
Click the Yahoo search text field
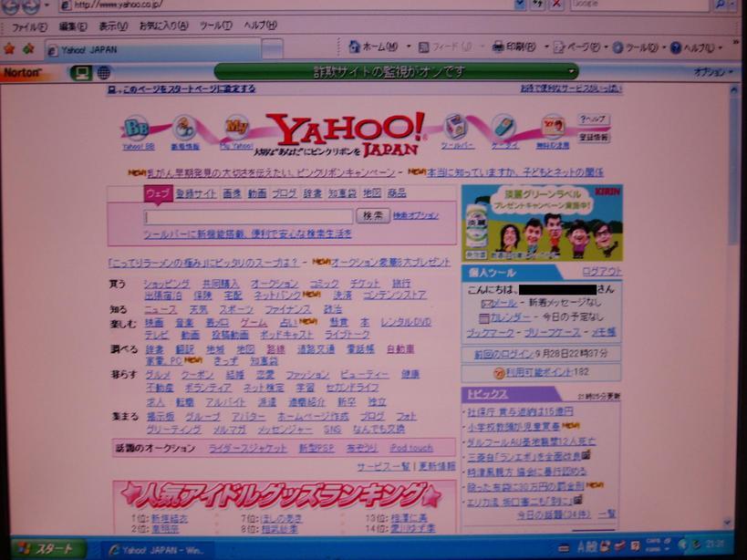click(248, 217)
